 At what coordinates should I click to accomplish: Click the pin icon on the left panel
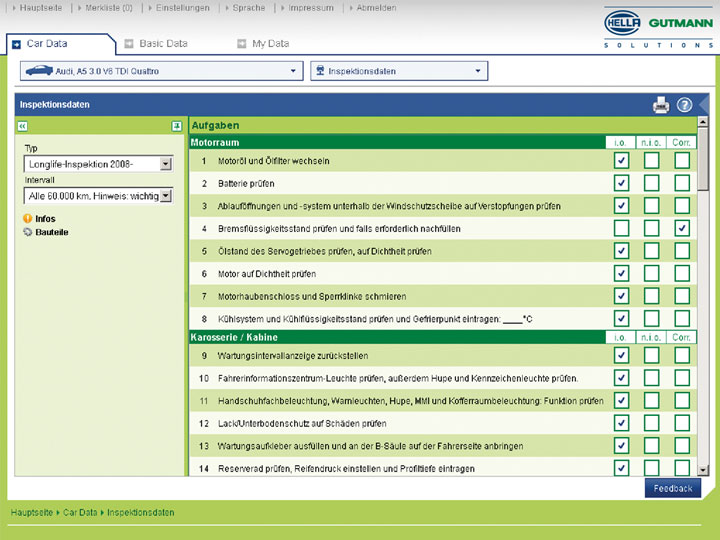(x=176, y=126)
